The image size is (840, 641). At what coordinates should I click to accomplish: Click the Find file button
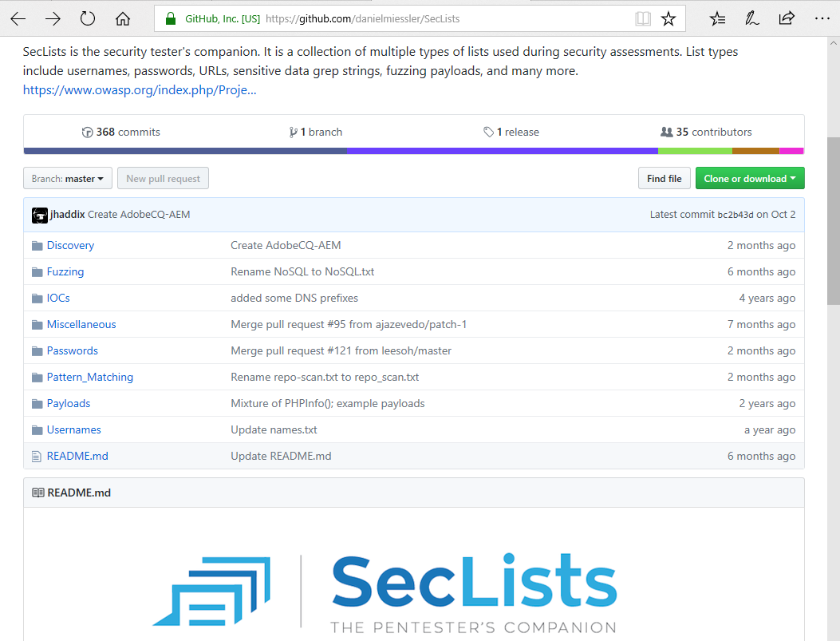tap(664, 179)
